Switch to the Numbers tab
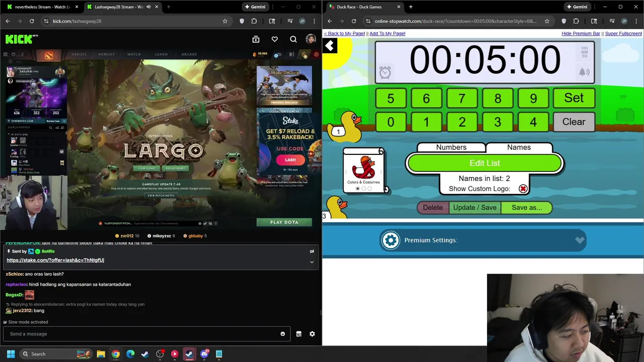This screenshot has height=362, width=644. pyautogui.click(x=451, y=147)
